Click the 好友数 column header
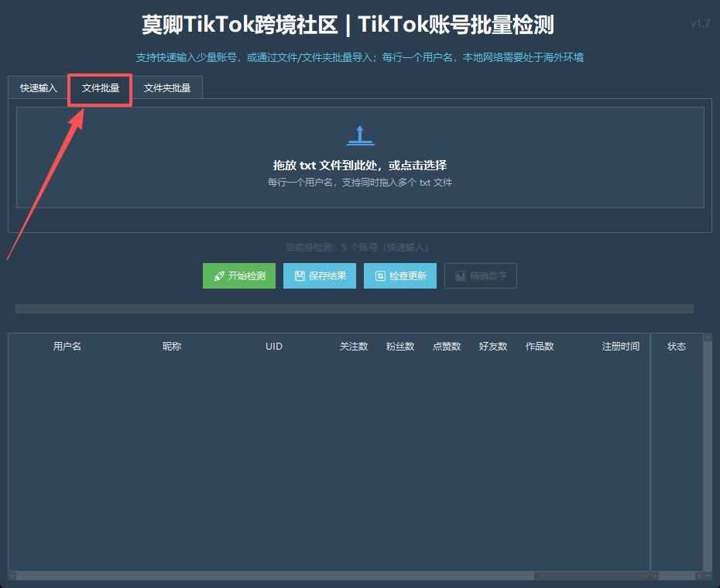 [492, 347]
